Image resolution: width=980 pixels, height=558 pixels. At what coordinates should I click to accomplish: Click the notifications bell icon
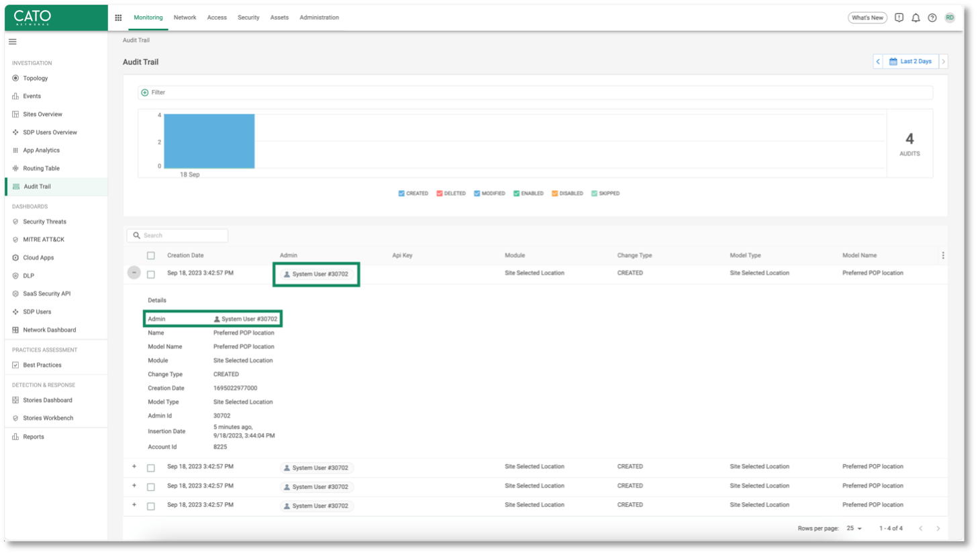[916, 17]
